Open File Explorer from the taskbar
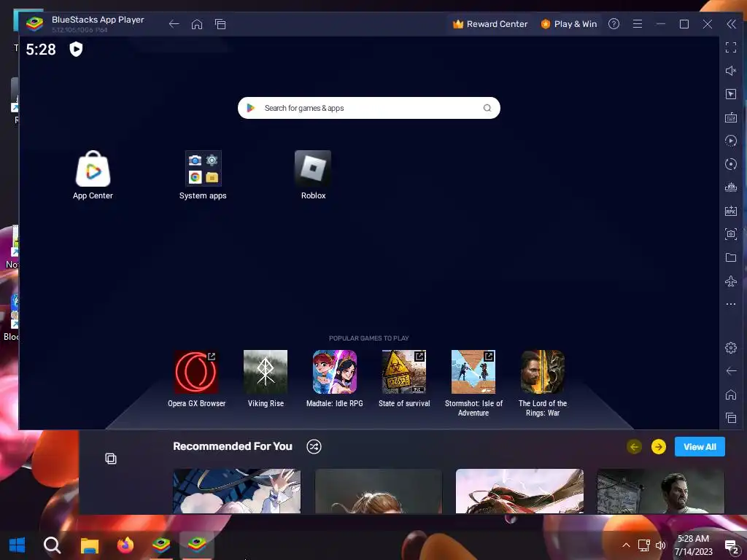747x560 pixels. (x=89, y=545)
